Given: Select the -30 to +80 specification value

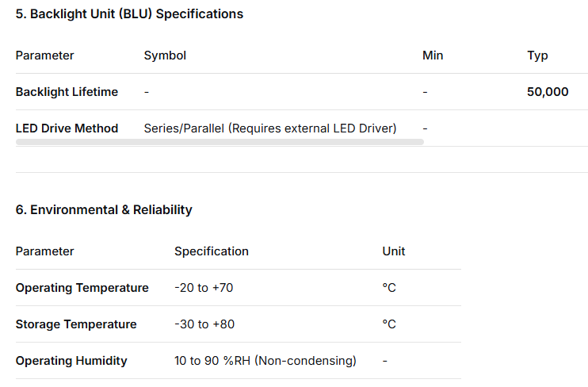Looking at the screenshot, I should (204, 324).
